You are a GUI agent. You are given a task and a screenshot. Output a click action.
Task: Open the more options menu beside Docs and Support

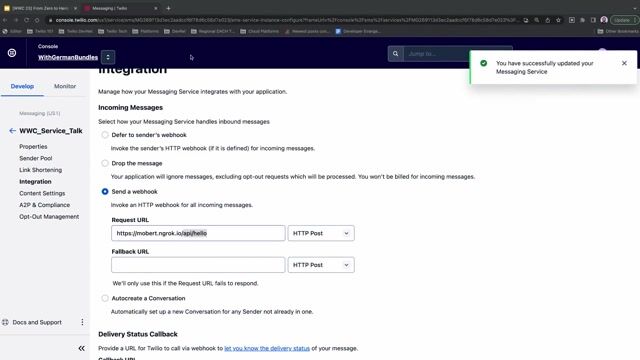pyautogui.click(x=82, y=322)
